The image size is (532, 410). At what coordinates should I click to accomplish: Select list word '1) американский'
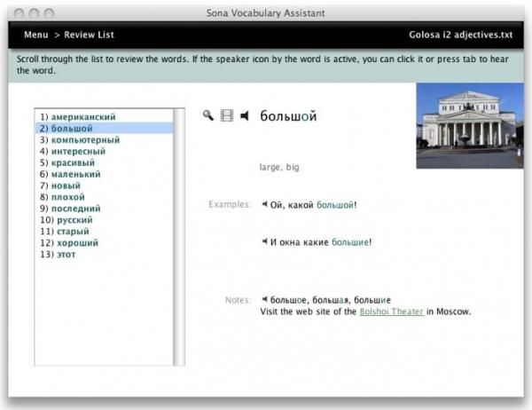tap(104, 117)
